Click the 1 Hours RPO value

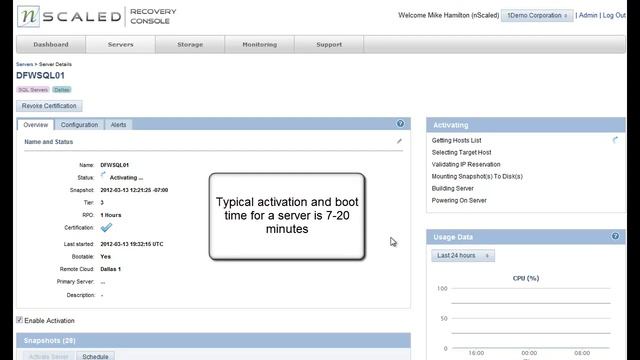click(x=111, y=215)
